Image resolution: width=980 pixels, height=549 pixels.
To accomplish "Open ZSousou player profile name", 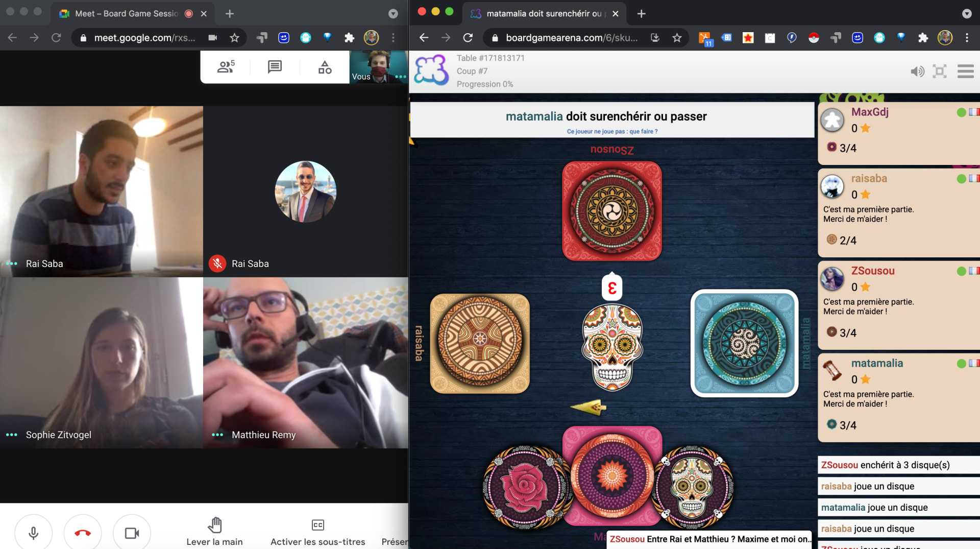I will pyautogui.click(x=873, y=271).
